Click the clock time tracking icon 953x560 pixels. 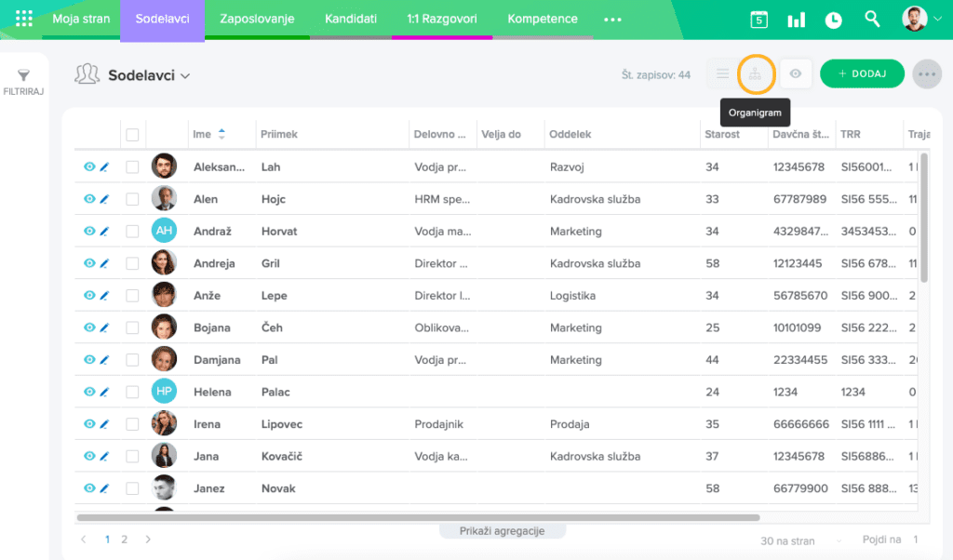click(833, 20)
